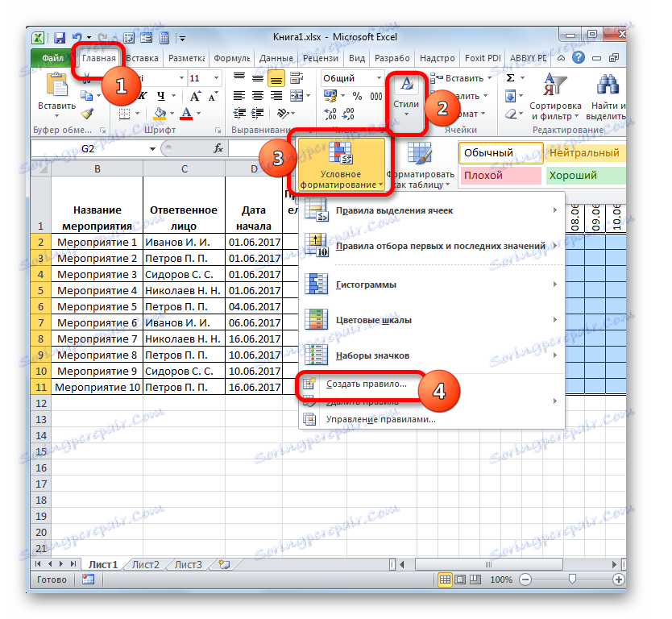Open the calculator icon in quick access toolbar

point(164,38)
